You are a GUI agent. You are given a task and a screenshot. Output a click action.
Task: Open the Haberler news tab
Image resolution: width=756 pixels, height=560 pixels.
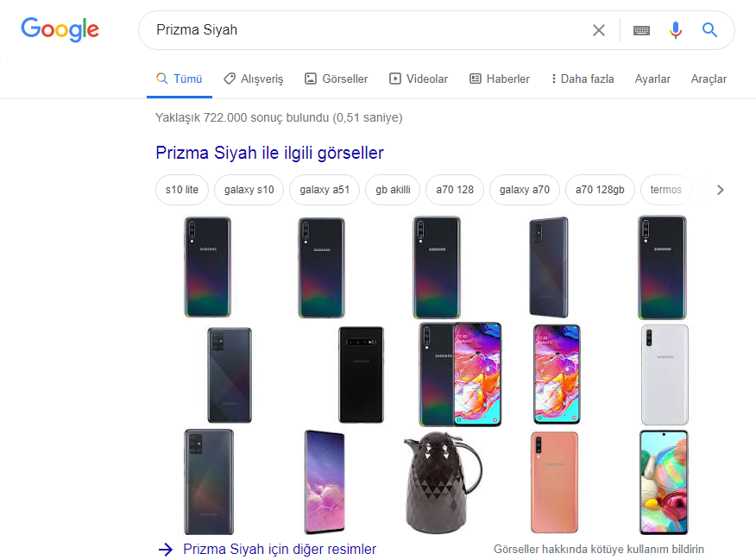coord(500,79)
